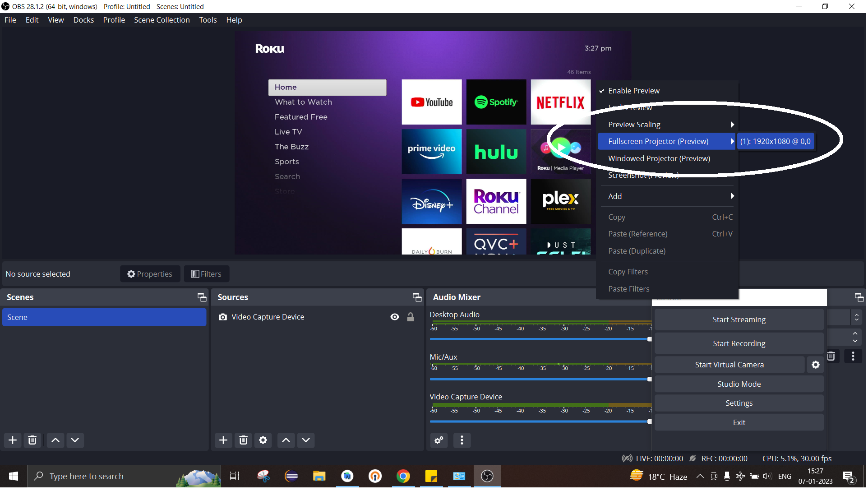Click the taskbar search box
The width and height of the screenshot is (868, 491).
(x=125, y=477)
